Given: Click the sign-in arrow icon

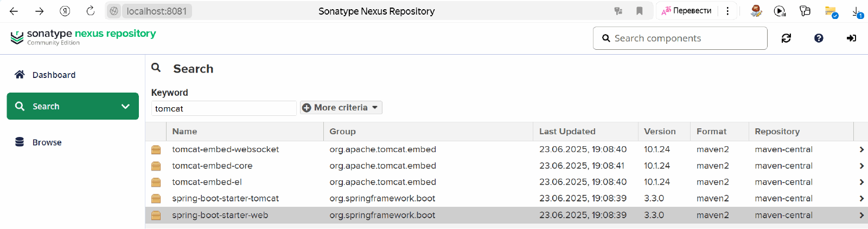Looking at the screenshot, I should tap(851, 38).
